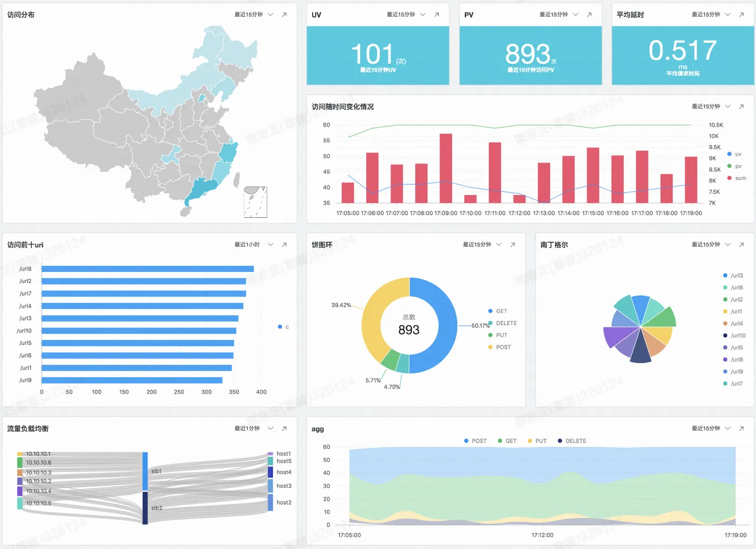Open 饼图环 time range dropdown
Screen dimensions: 756x549
tap(482, 245)
